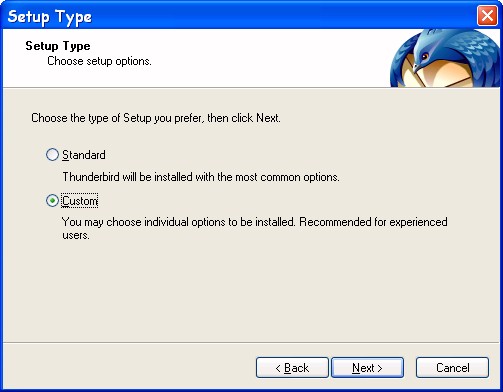Go back with the Back button
The height and width of the screenshot is (392, 503).
click(x=292, y=368)
